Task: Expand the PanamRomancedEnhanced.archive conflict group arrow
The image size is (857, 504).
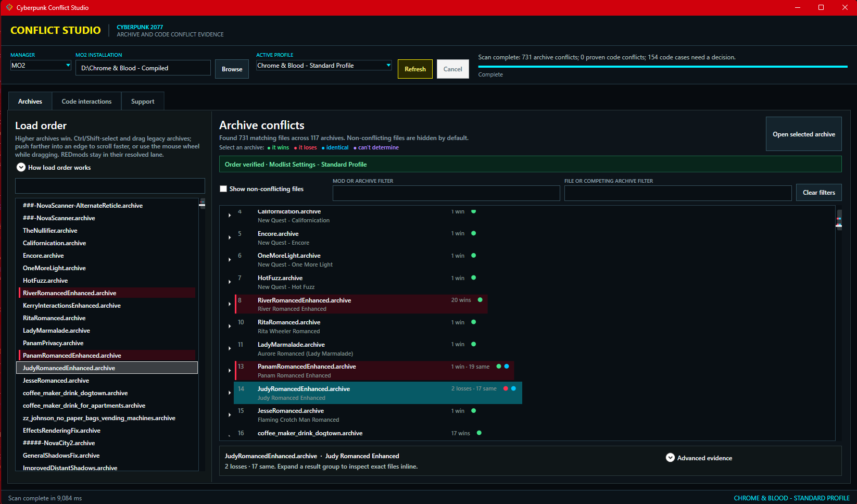Action: coord(230,371)
